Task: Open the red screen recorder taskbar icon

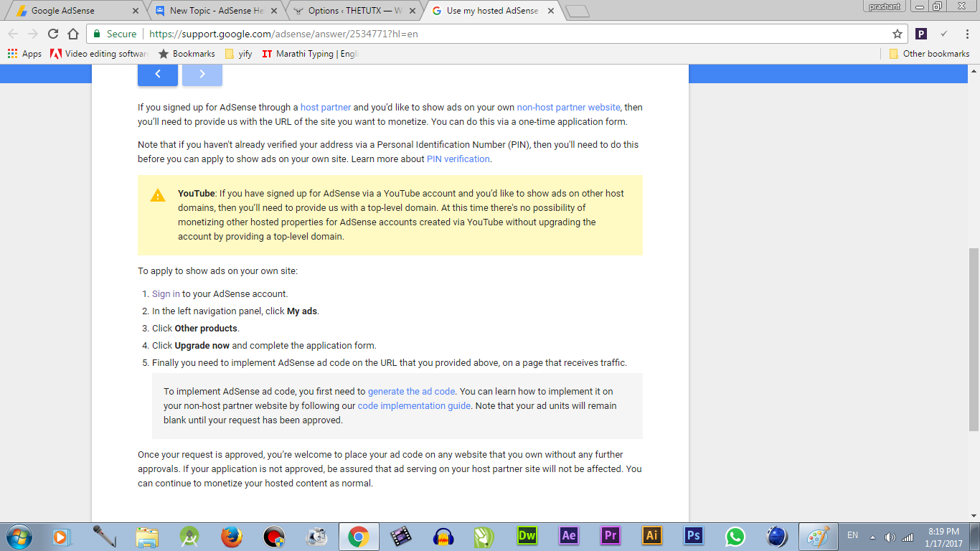Action: [274, 537]
